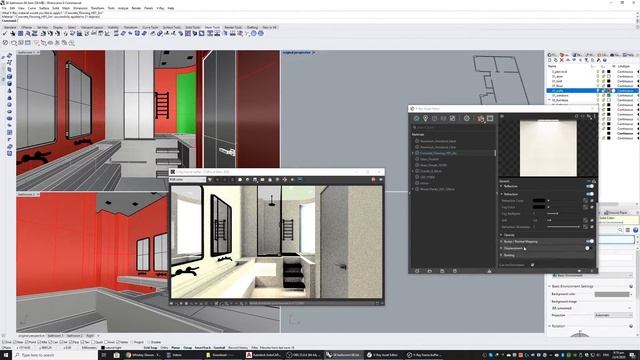
Task: Toggle Grid Snap in the status bar
Action: pyautogui.click(x=151, y=348)
